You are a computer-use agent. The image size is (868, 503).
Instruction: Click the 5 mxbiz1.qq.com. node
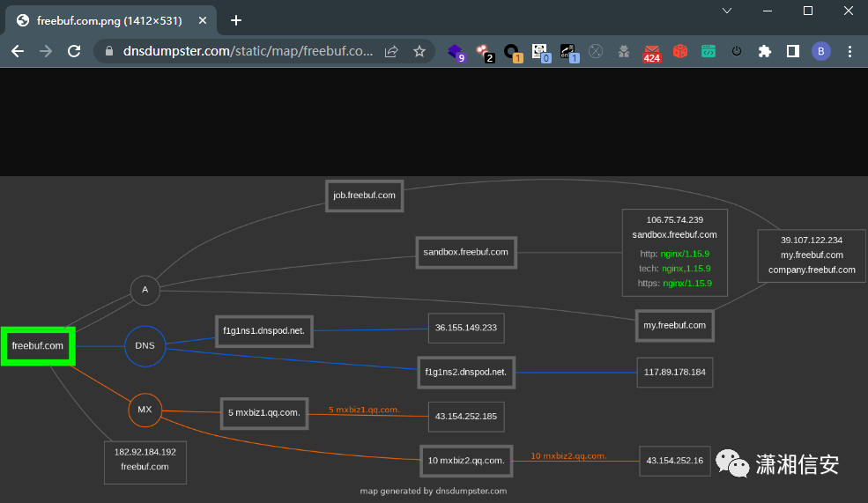tap(264, 413)
